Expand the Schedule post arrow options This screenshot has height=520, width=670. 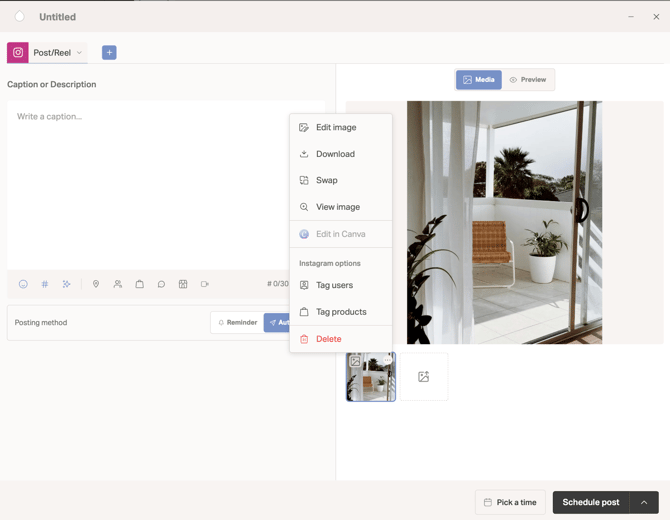click(644, 502)
